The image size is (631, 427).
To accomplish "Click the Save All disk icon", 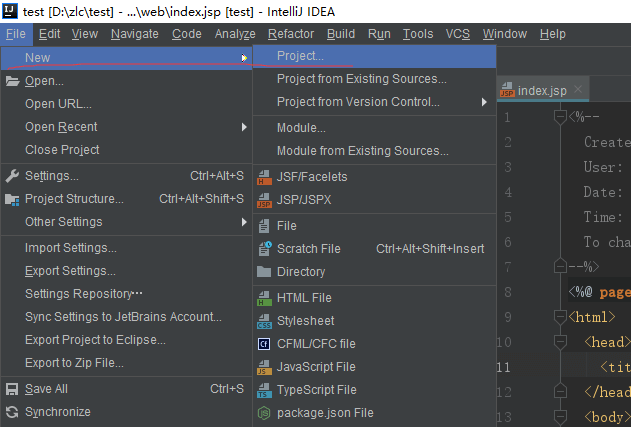I will pyautogui.click(x=13, y=389).
